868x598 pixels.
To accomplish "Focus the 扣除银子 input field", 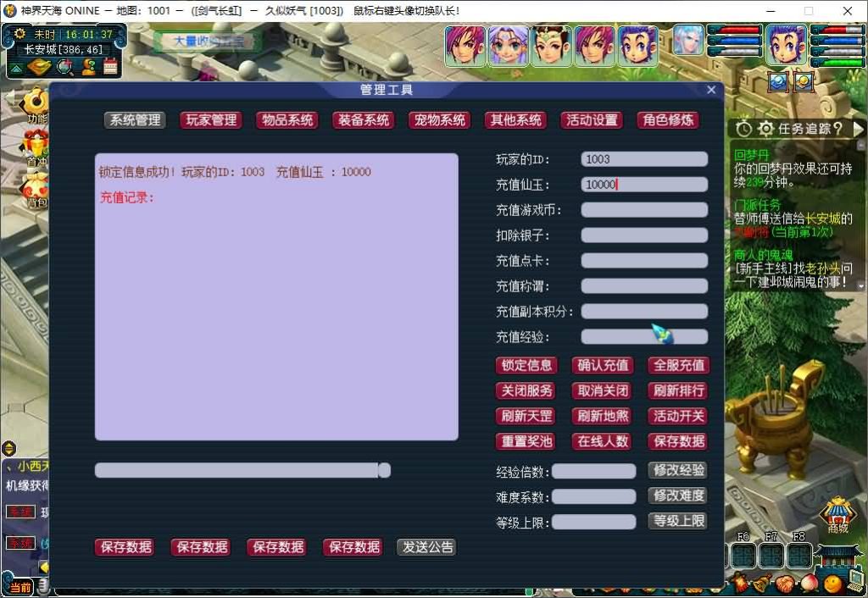I will [644, 235].
